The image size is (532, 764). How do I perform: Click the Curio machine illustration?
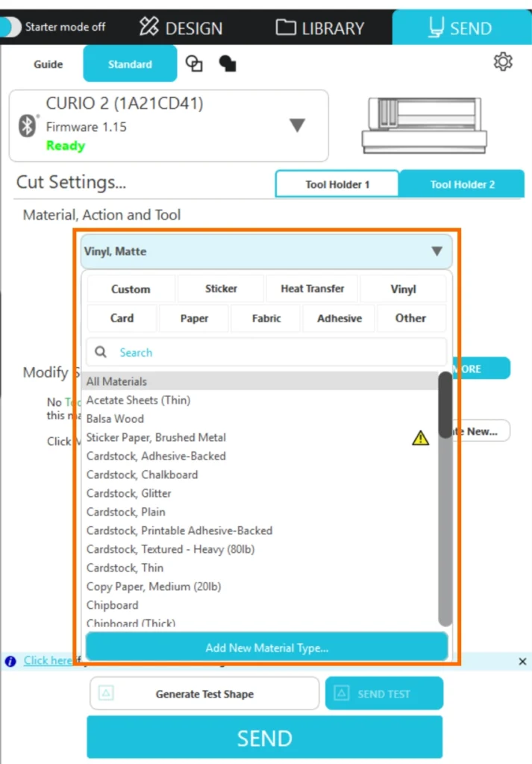pyautogui.click(x=424, y=125)
